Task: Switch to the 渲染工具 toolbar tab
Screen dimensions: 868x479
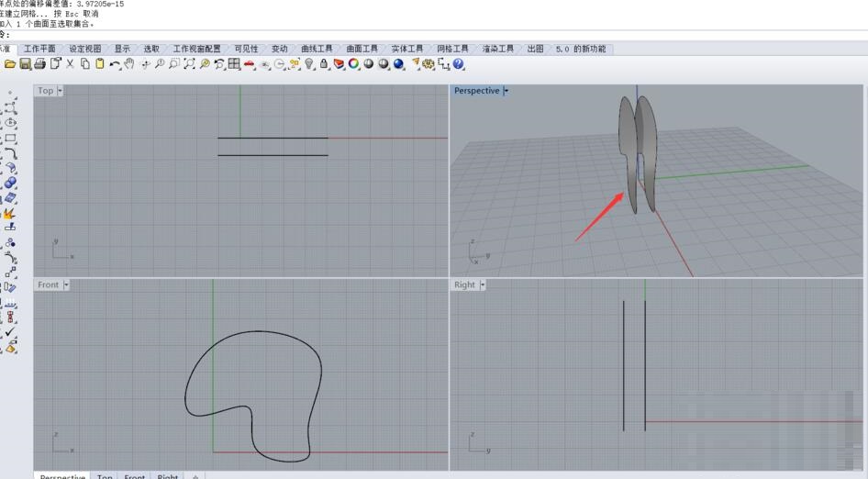Action: click(497, 49)
